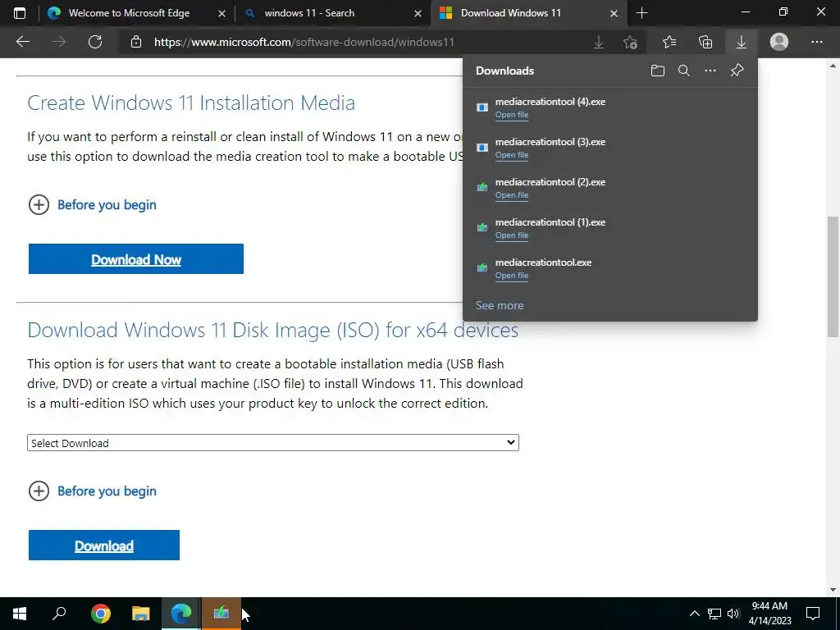The height and width of the screenshot is (630, 840).
Task: Click the media creation tool taskbar icon
Action: tap(221, 614)
